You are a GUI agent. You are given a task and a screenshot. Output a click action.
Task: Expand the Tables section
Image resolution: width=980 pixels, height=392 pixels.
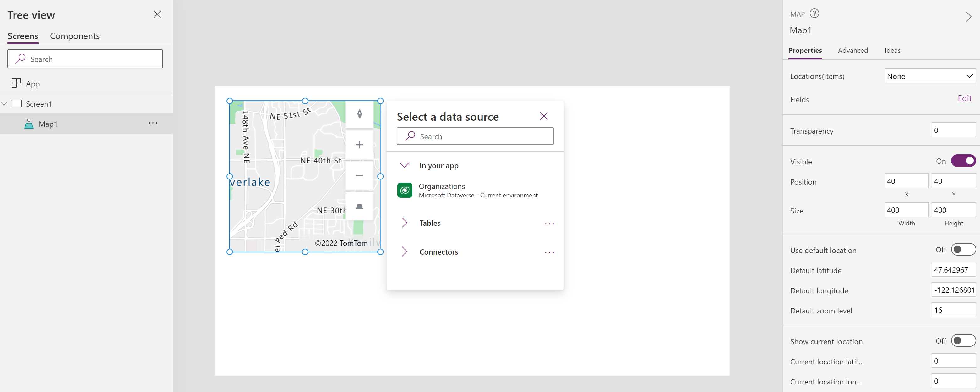pyautogui.click(x=404, y=223)
